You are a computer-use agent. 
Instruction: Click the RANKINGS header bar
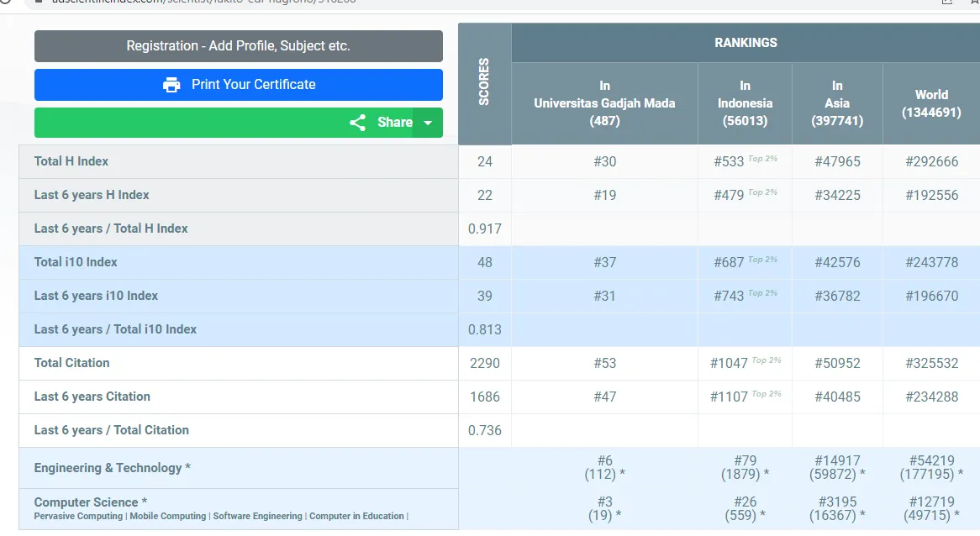pos(746,43)
